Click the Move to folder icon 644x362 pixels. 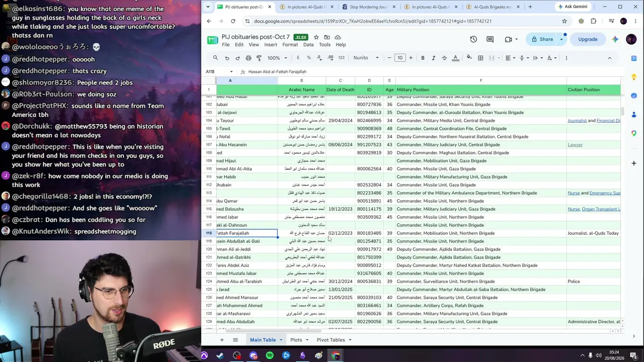[x=327, y=37]
